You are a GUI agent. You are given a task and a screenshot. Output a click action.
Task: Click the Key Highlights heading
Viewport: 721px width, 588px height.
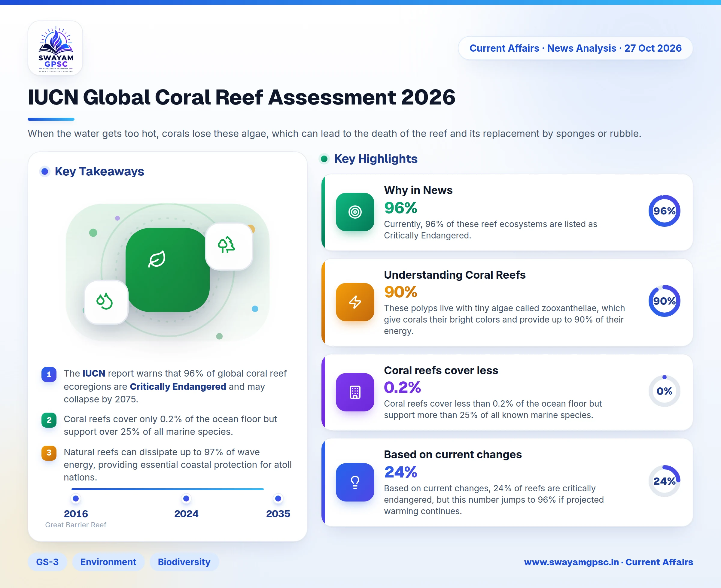coord(376,159)
